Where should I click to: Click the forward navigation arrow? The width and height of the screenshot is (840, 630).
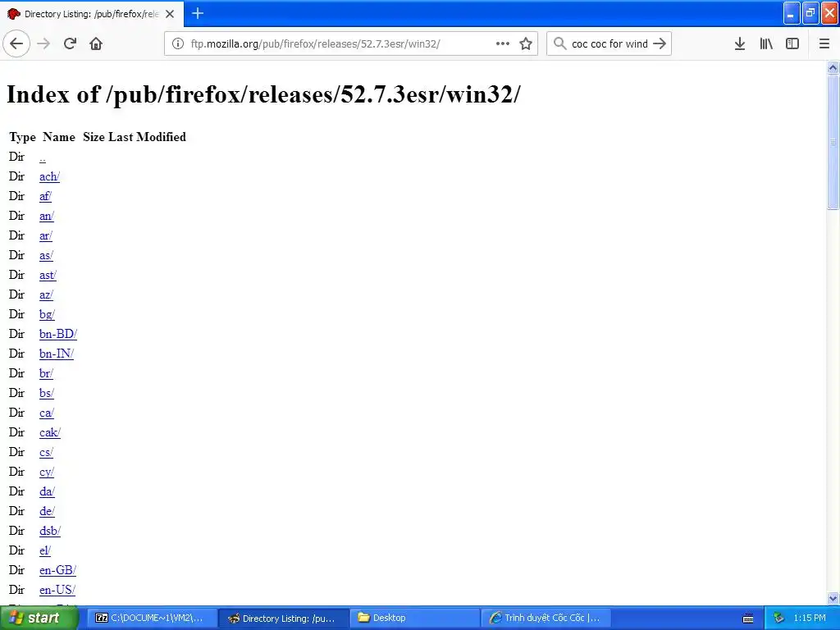pyautogui.click(x=43, y=44)
